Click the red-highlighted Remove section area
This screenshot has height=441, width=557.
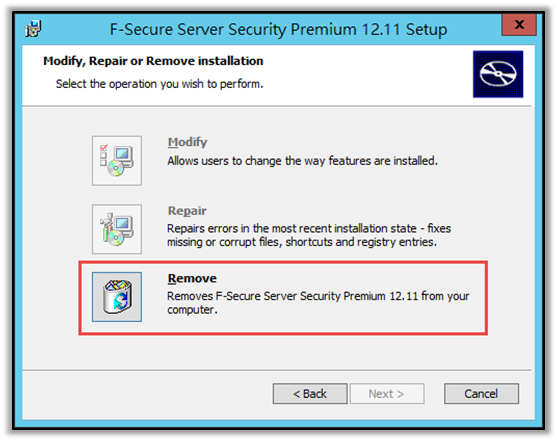[x=283, y=298]
